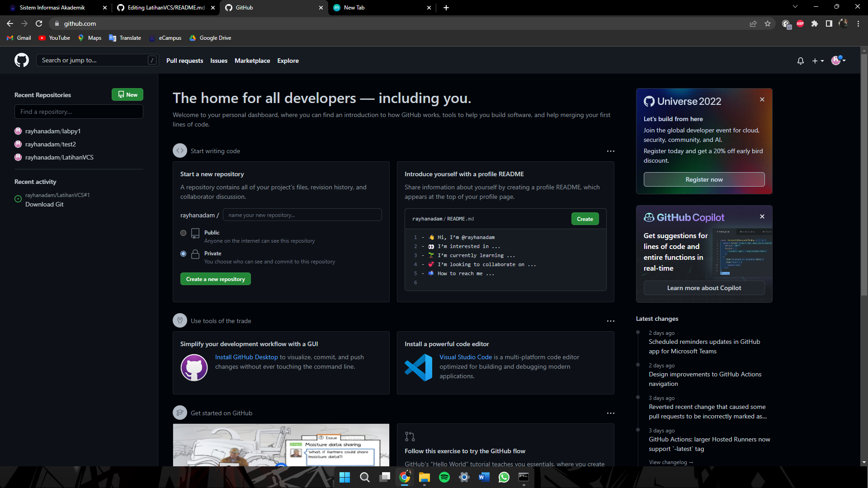Open Pull requests in the header
The width and height of the screenshot is (868, 488).
click(184, 61)
